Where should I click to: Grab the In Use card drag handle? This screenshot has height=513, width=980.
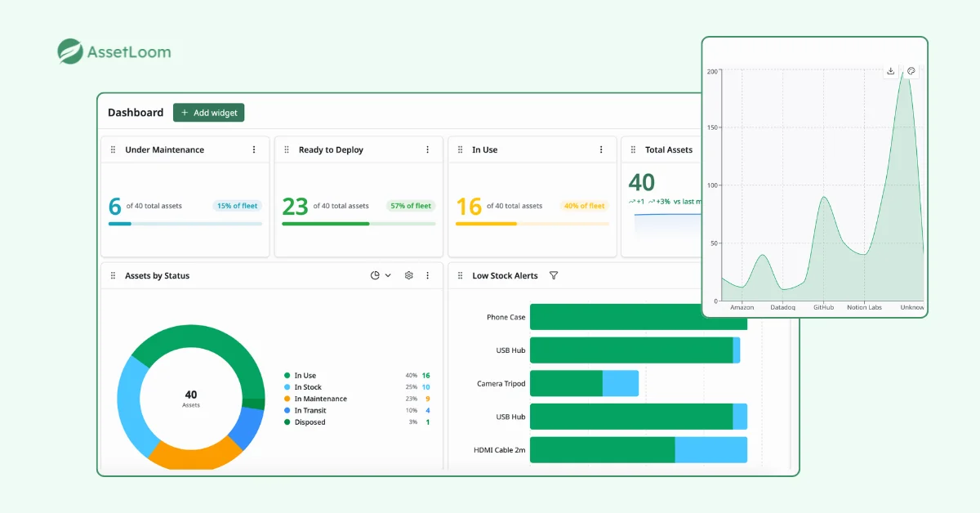coord(461,149)
